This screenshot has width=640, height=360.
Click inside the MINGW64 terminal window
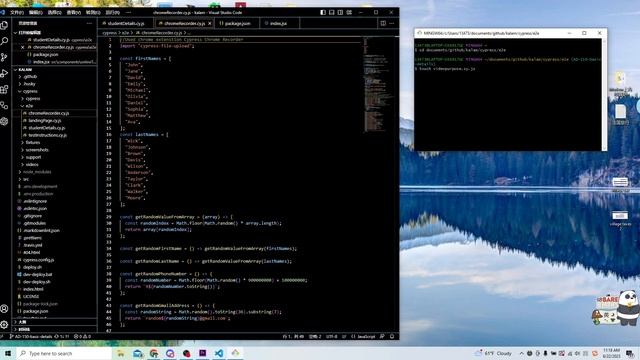point(508,94)
